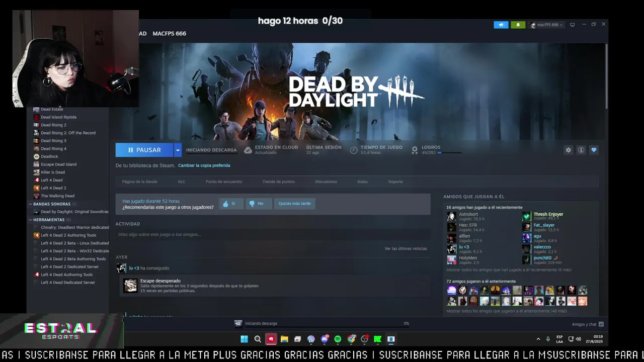Toggle favorite heart icon
The height and width of the screenshot is (362, 644).
point(594,150)
